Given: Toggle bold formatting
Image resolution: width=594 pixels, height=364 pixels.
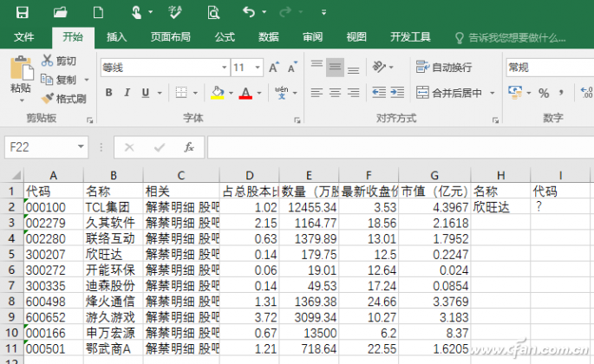Looking at the screenshot, I should (x=108, y=93).
